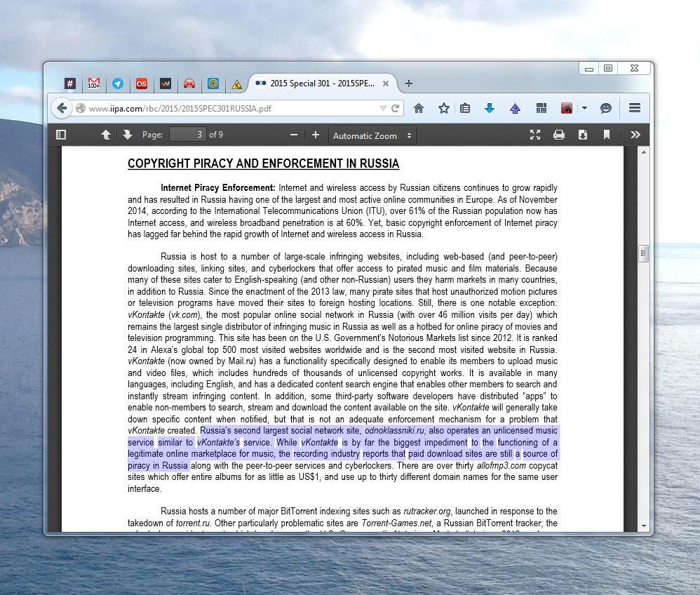This screenshot has height=595, width=700.
Task: Toggle the PDF viewer sidebar
Action: click(x=61, y=135)
